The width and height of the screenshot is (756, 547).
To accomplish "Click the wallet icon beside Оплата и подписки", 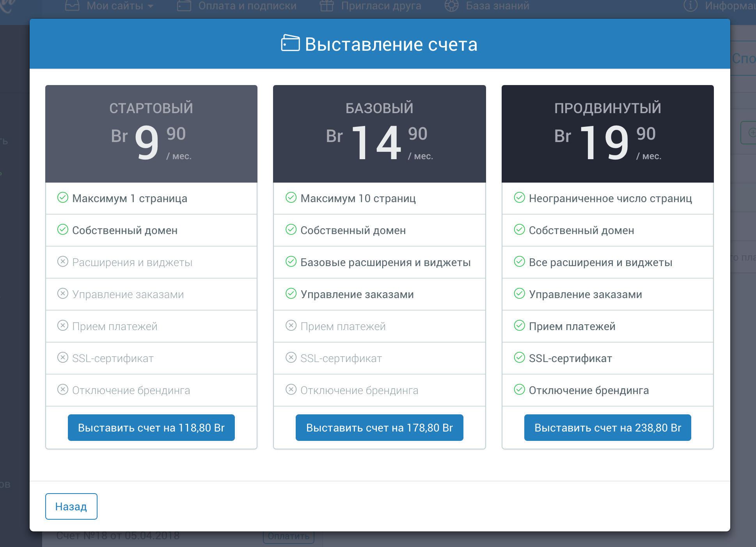I will pyautogui.click(x=184, y=5).
